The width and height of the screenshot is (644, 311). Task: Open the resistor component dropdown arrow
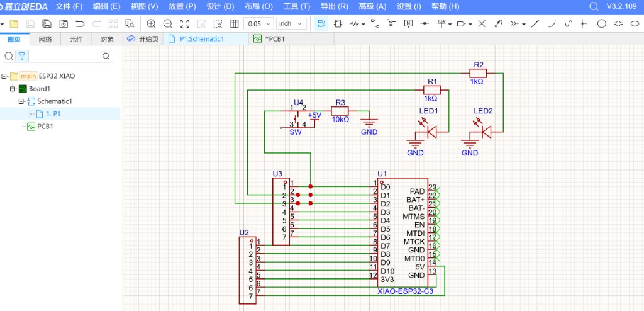pos(364,25)
